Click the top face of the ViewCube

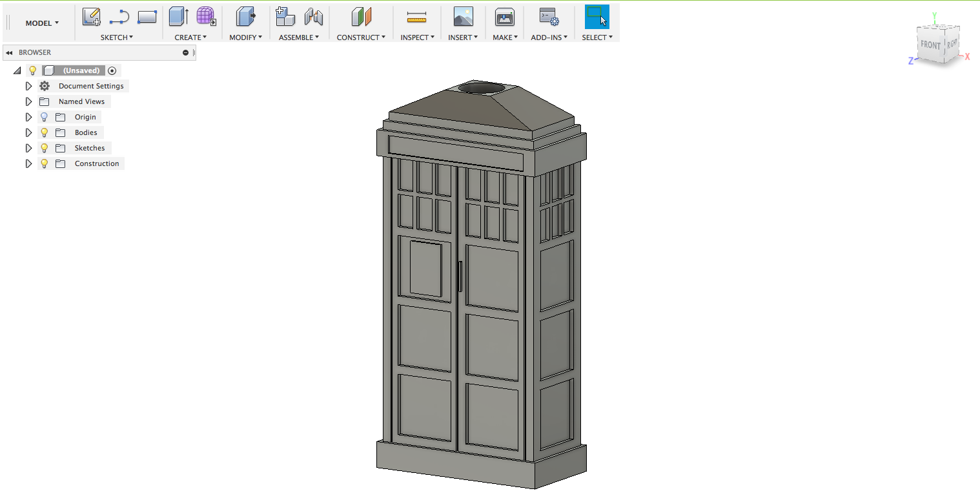tap(939, 27)
